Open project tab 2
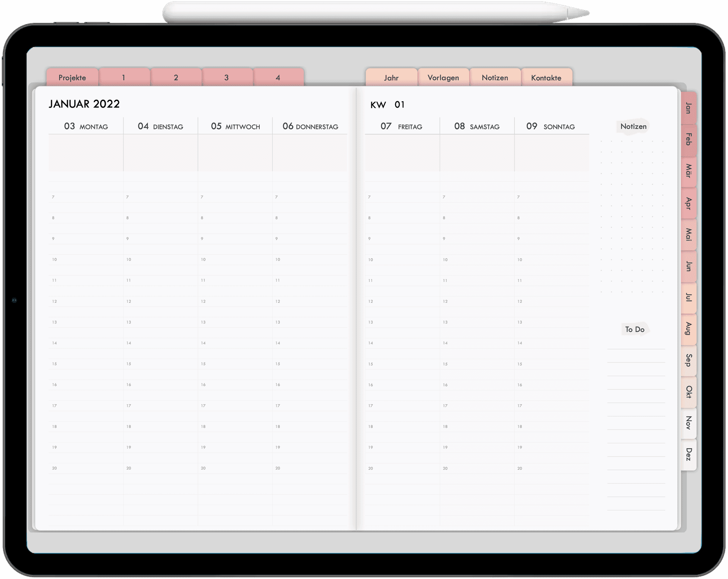728x579 pixels. pyautogui.click(x=176, y=77)
